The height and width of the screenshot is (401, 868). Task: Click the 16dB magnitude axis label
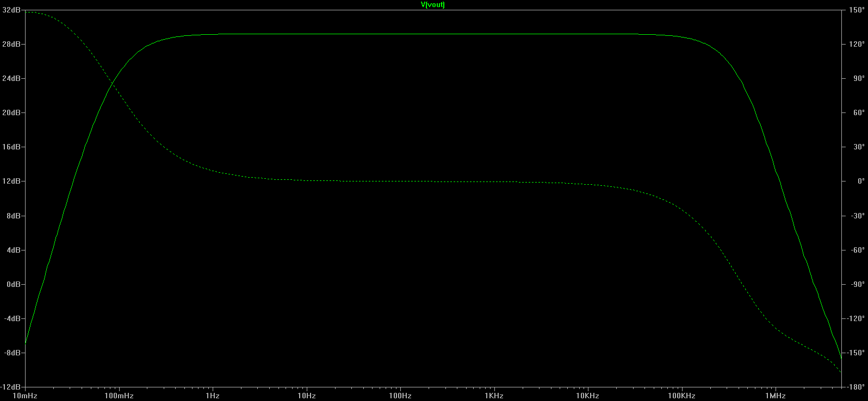click(11, 147)
